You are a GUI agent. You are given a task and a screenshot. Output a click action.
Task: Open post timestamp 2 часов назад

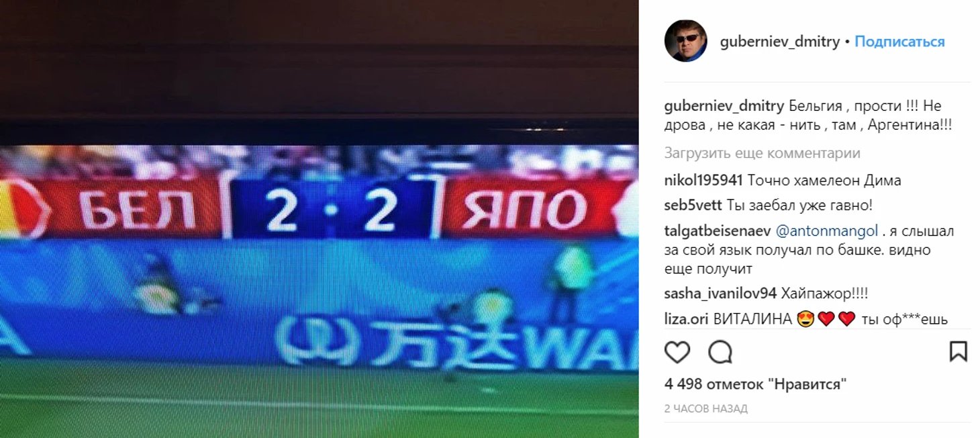click(705, 408)
